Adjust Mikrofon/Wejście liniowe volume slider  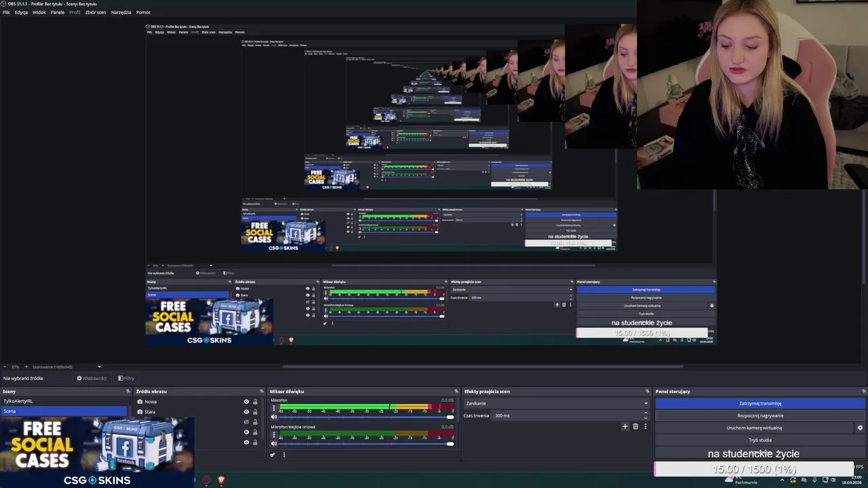pyautogui.click(x=366, y=443)
